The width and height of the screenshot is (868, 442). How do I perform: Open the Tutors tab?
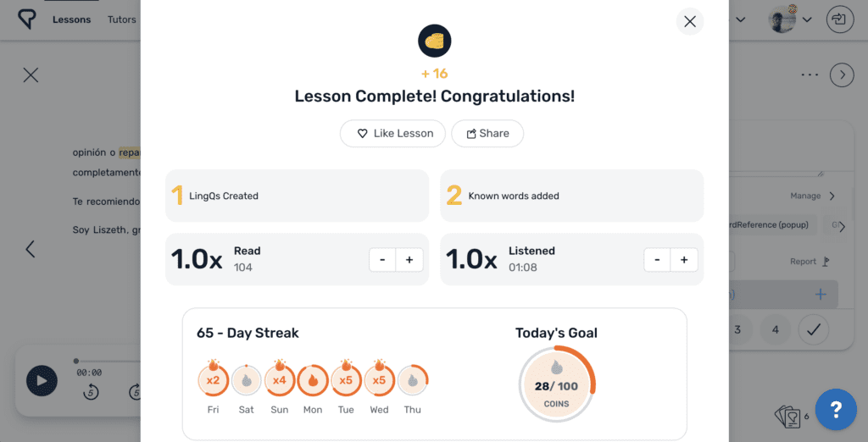(x=122, y=19)
